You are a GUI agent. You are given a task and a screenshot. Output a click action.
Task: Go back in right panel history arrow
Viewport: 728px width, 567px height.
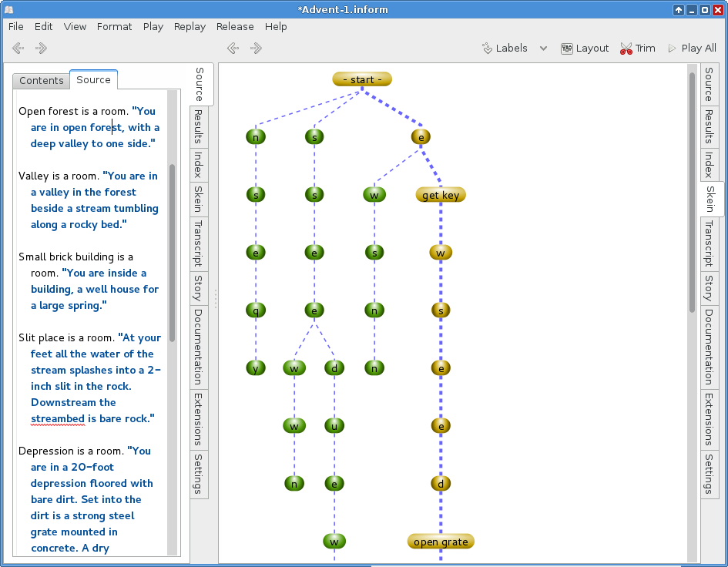pos(233,48)
